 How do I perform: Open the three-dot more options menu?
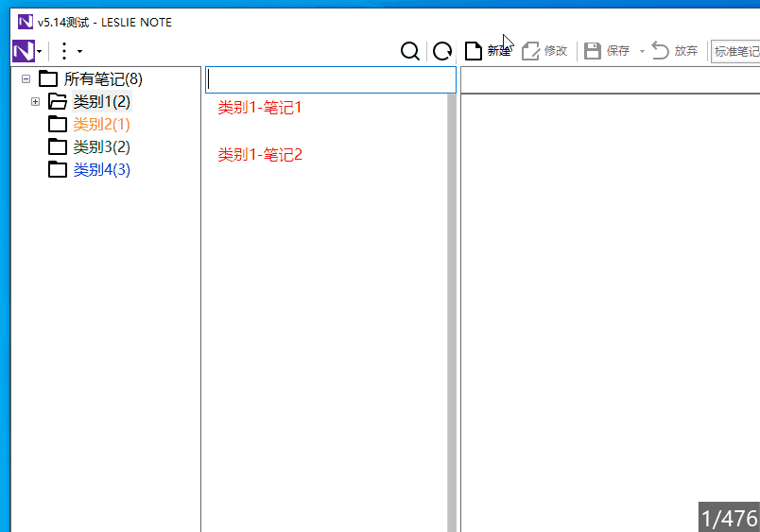(x=64, y=51)
